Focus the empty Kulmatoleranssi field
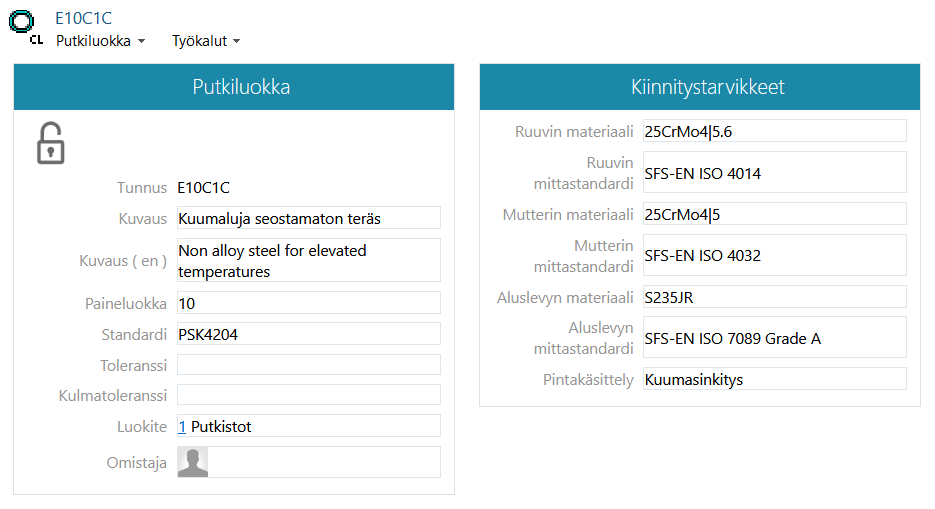 tap(308, 395)
